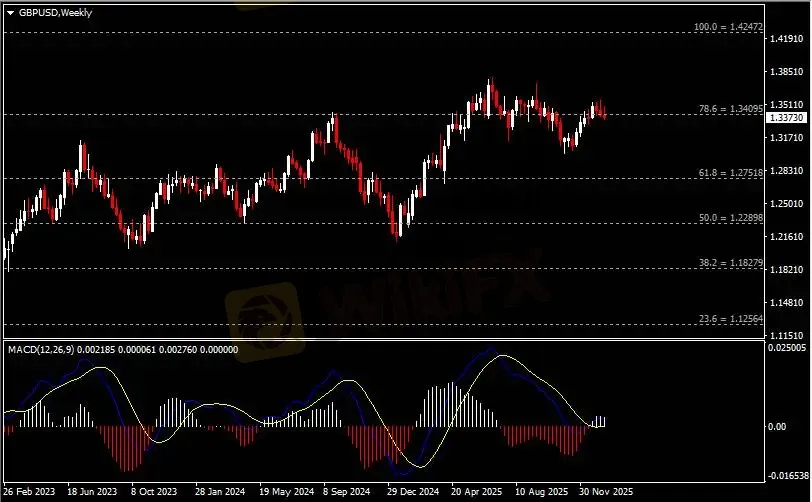Image resolution: width=812 pixels, height=502 pixels.
Task: Click the 23.6 = 1.12564 Fibonacci label
Action: pyautogui.click(x=732, y=318)
